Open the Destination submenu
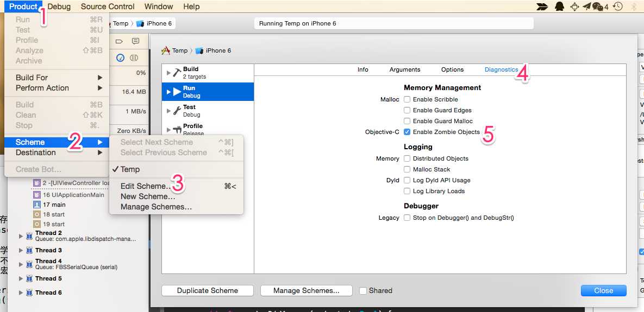 point(57,152)
